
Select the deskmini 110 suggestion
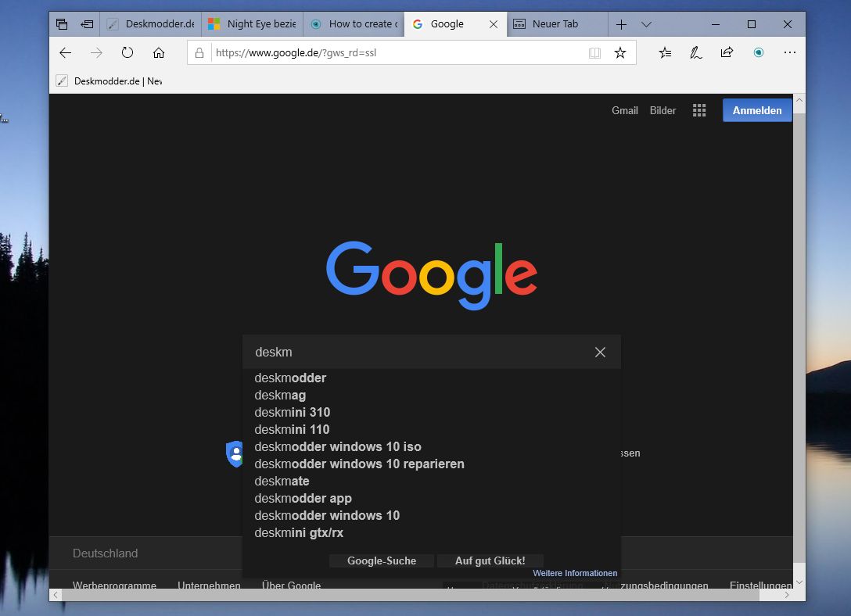click(432, 430)
